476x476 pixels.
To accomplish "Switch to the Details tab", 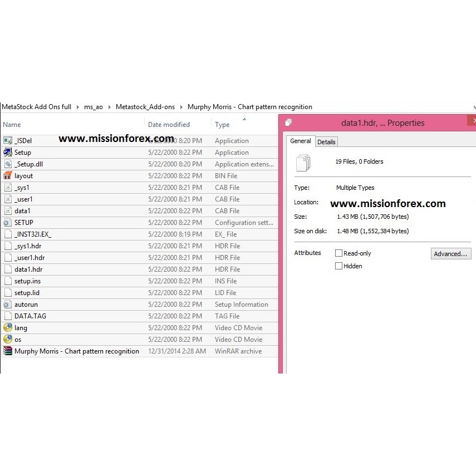I will (326, 142).
